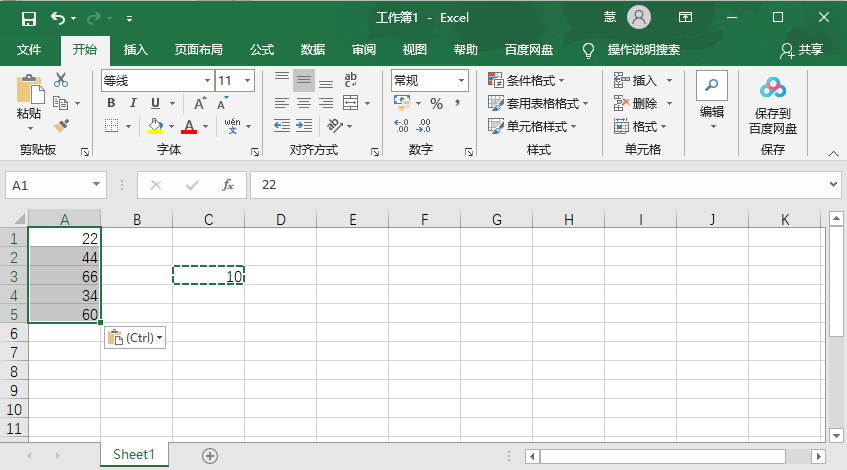Click the yellow fill color swatch

point(155,126)
